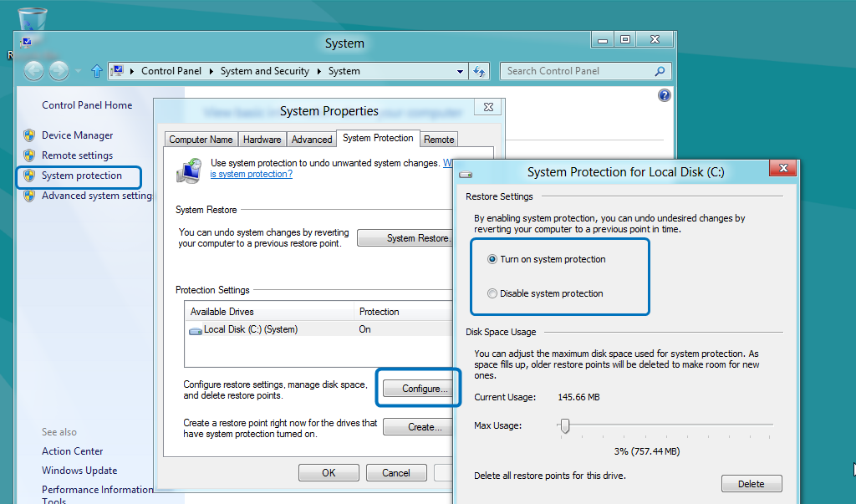
Task: Open Help with the blue question mark
Action: pos(665,95)
